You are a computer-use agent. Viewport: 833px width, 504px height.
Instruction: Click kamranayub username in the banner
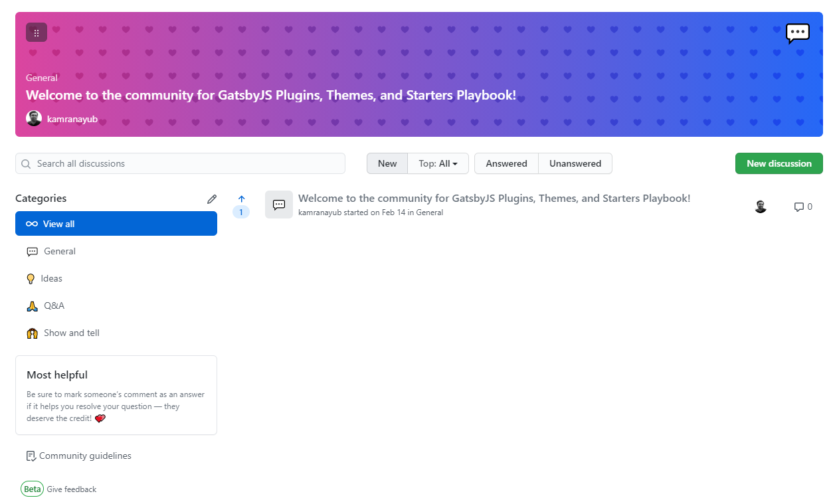(x=72, y=120)
